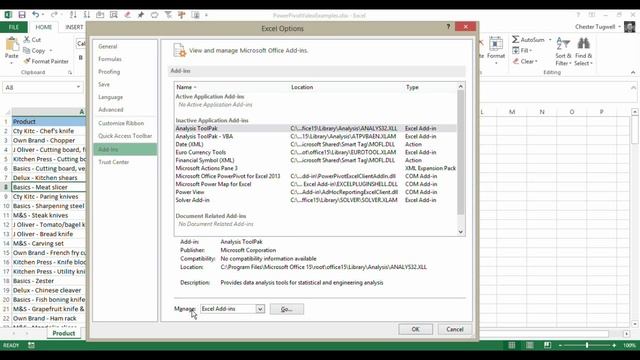Click the Excel logo icon at top left
640x360 pixels.
[x=8, y=15]
